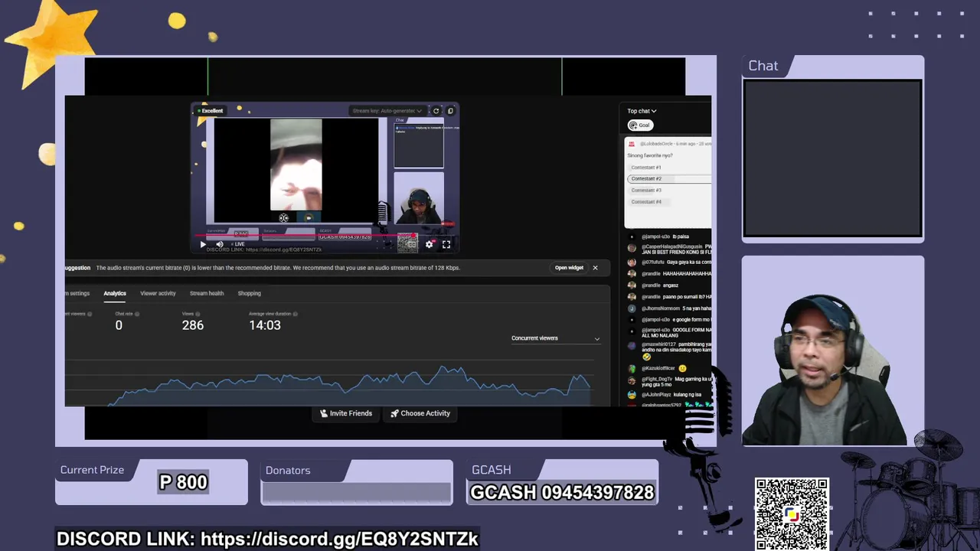Switch to the Viewer activity tab
Screen dimensions: 980x551
coord(158,293)
